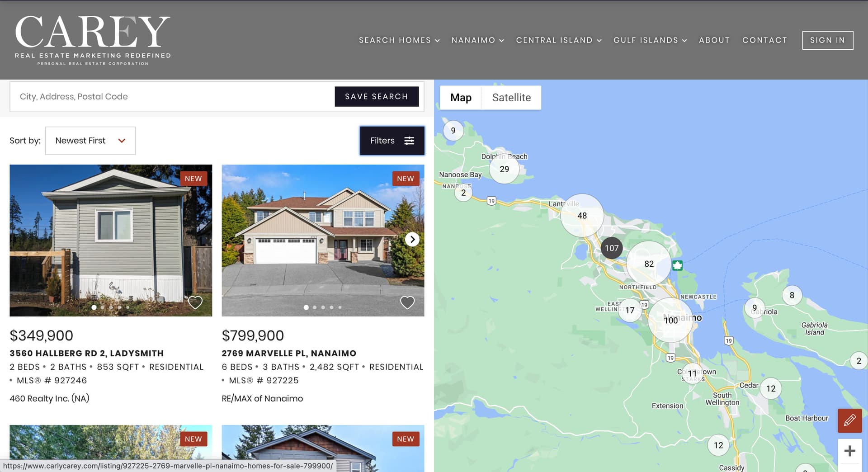This screenshot has width=868, height=472.
Task: Select first photo dot on Marvelle listing
Action: (x=306, y=307)
